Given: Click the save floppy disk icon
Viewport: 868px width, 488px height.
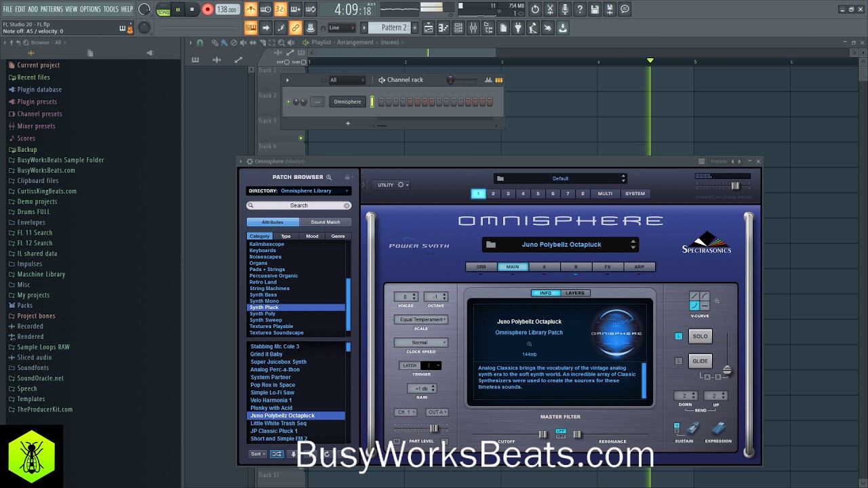Looking at the screenshot, I should point(595,9).
